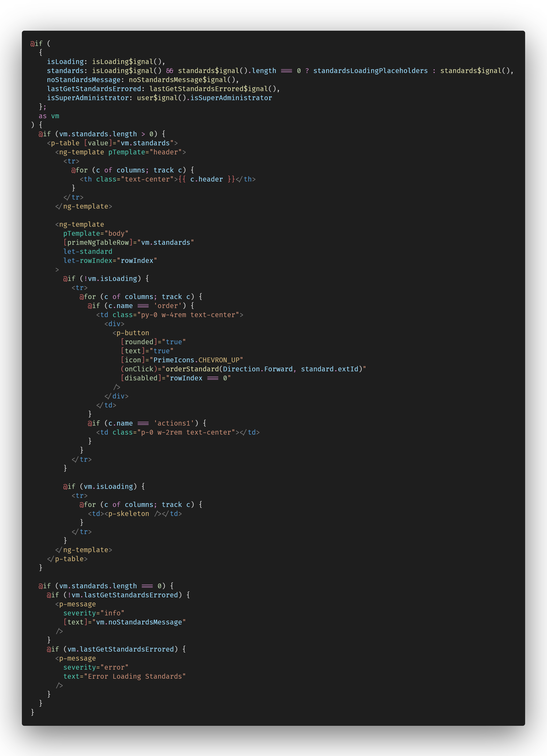
Task: Click '[disabled]="rowIndex === 0"' line
Action: click(176, 378)
